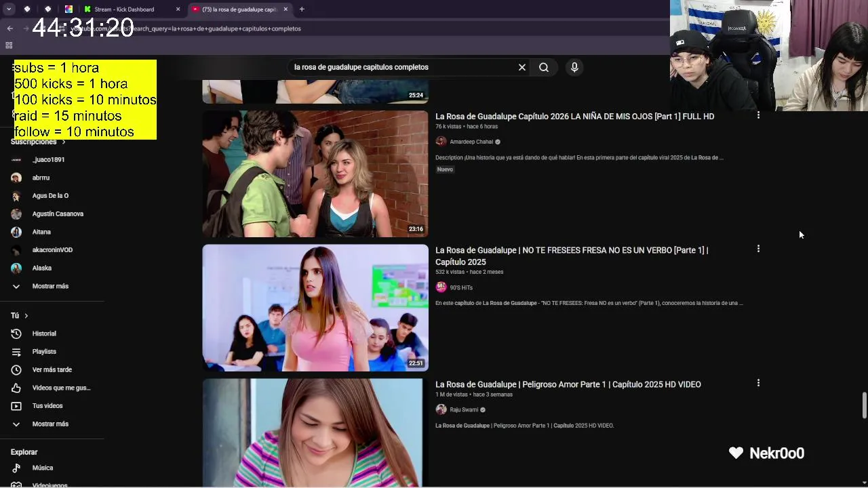Open akacroninVOD subscription channel
The image size is (868, 488).
click(52, 250)
